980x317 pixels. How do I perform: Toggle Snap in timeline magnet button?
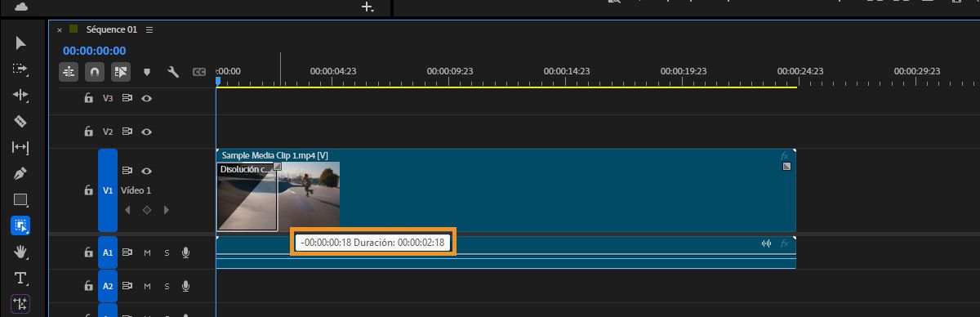(95, 72)
